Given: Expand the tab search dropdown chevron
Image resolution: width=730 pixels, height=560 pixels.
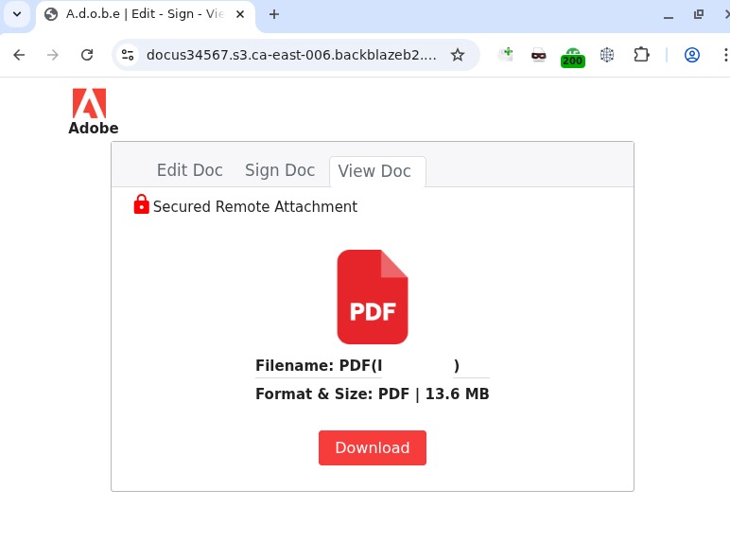Looking at the screenshot, I should 17,14.
